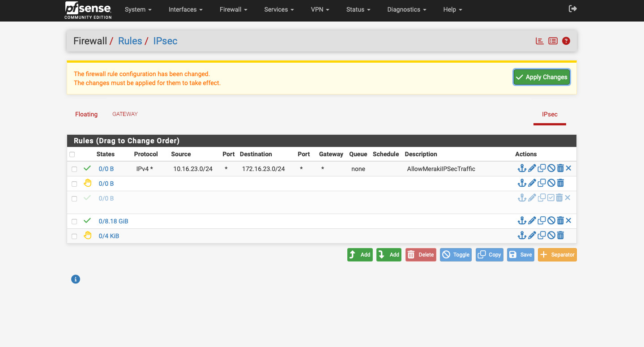Click the Apply Changes button
Image resolution: width=644 pixels, height=347 pixels.
(542, 77)
